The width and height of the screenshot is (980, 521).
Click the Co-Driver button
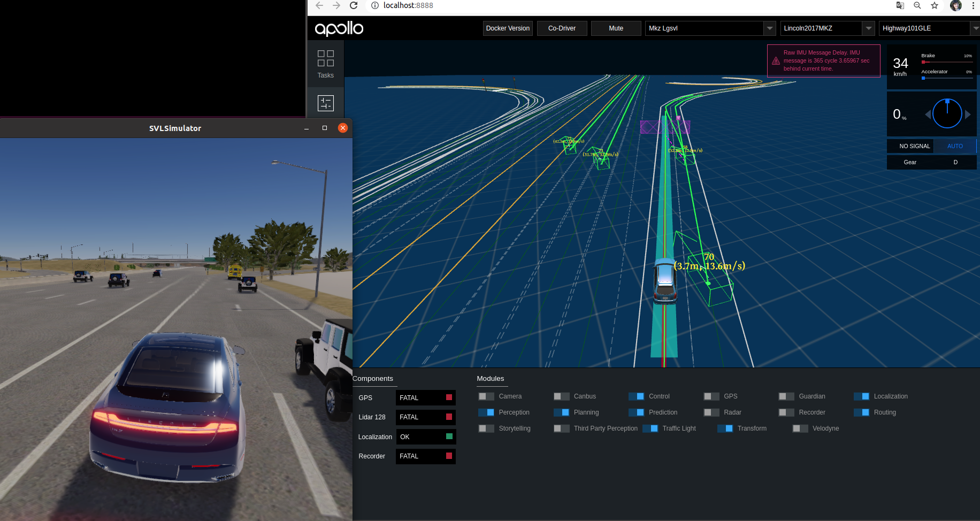(x=562, y=28)
